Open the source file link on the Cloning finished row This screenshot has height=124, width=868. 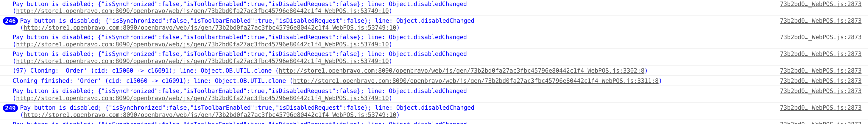820,81
